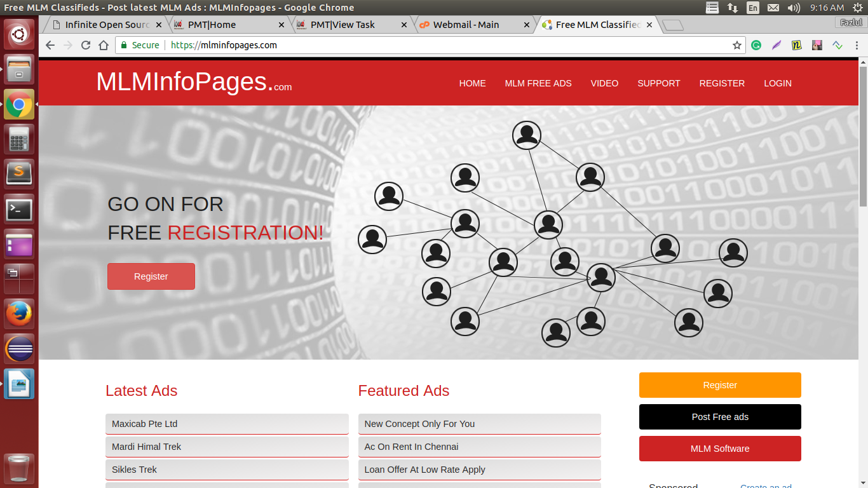Click the MLM Software button
868x488 pixels.
(x=720, y=449)
